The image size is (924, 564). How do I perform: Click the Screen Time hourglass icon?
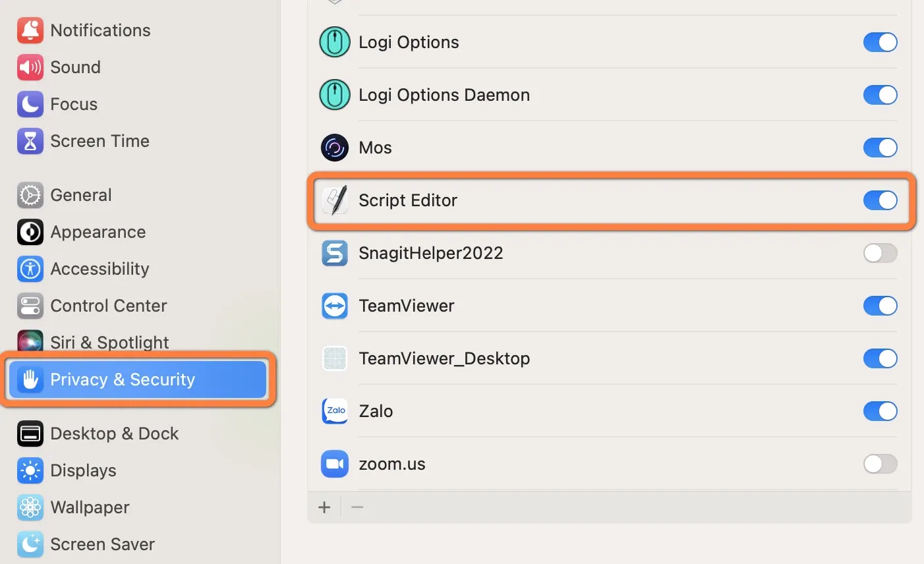(x=30, y=141)
